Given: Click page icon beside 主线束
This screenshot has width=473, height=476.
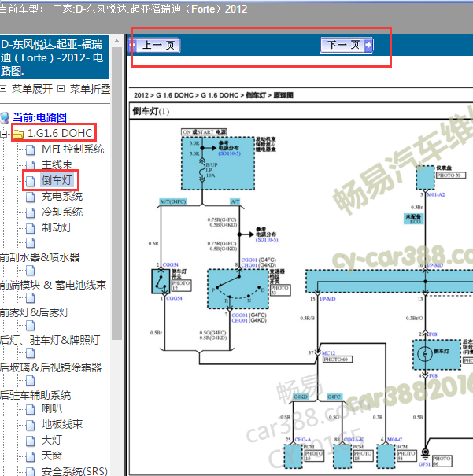Looking at the screenshot, I should point(31,165).
